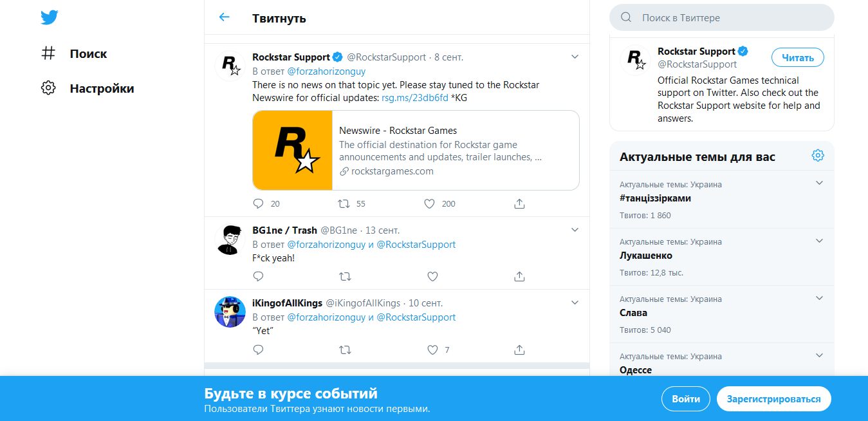Like BG1ne's F*ck yeah tweet
Viewport: 868px width, 421px height.
tap(432, 276)
